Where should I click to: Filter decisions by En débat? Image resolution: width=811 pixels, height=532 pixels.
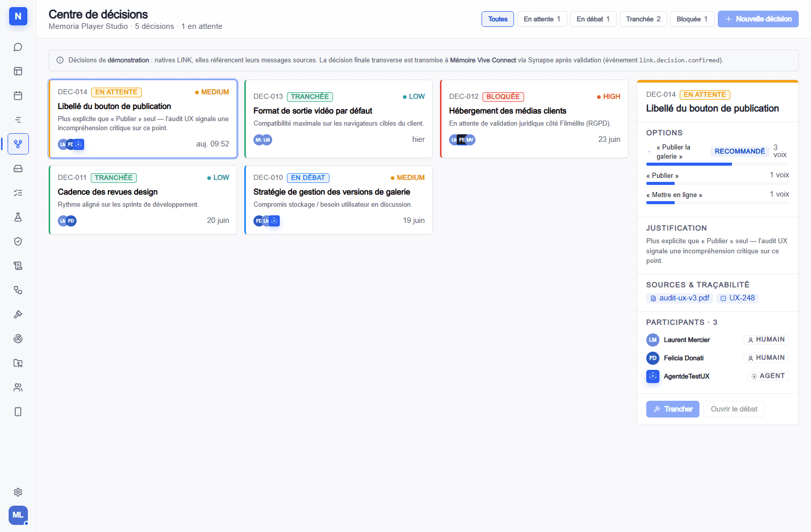click(x=593, y=19)
